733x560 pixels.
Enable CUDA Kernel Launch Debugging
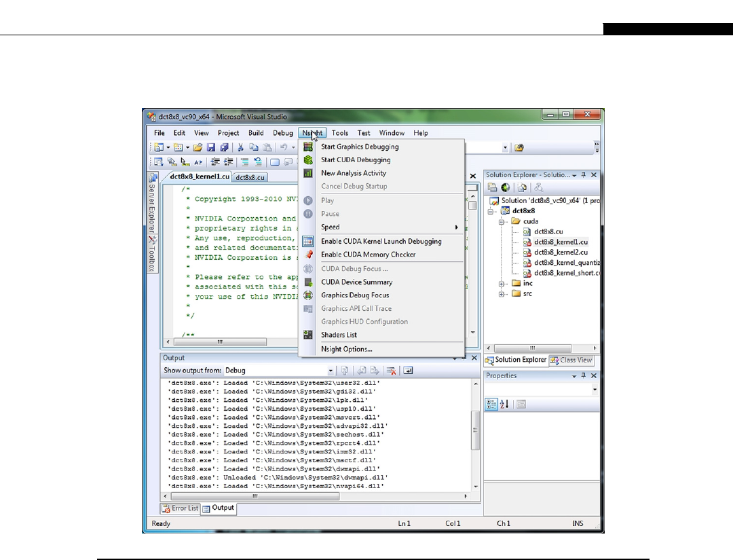click(x=382, y=241)
